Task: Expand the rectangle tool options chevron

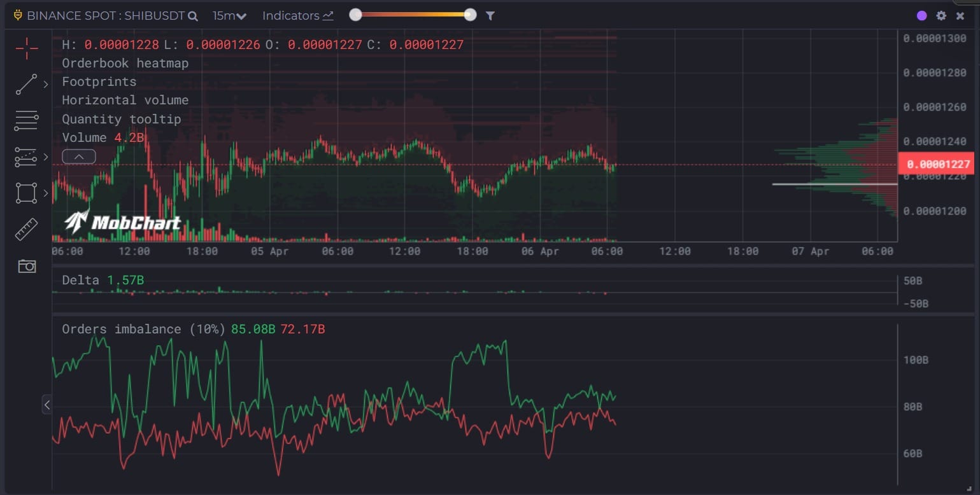Action: [46, 193]
